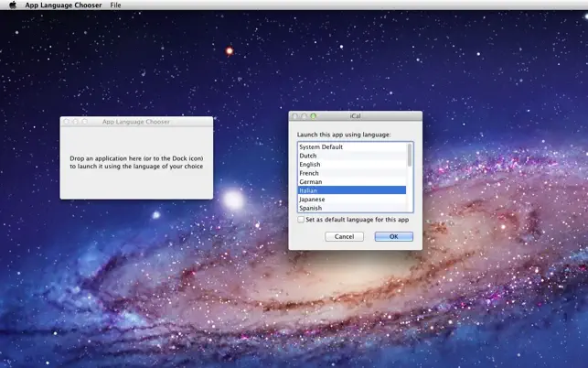
Task: Click the green zoom button on iCal dialog
Action: (313, 116)
